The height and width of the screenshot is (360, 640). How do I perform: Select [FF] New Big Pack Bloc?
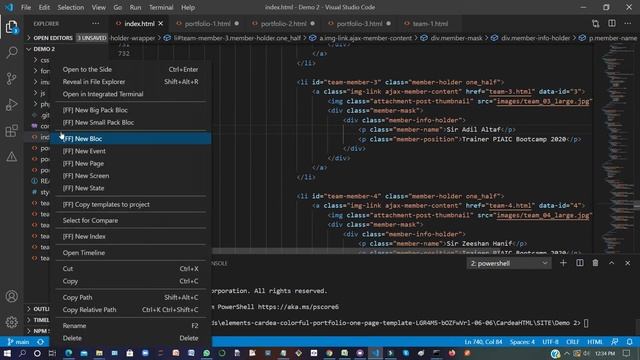pos(131,110)
